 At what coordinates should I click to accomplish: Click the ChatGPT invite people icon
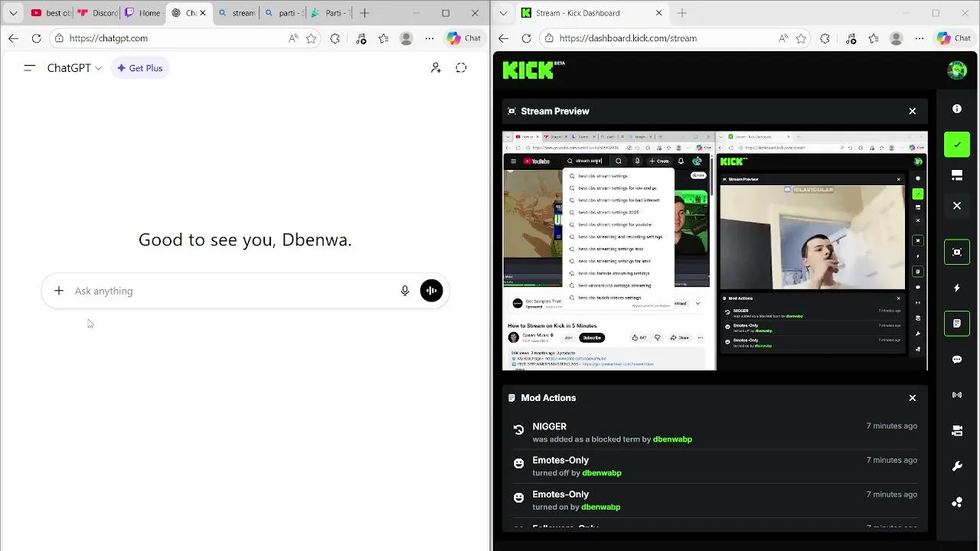[436, 68]
